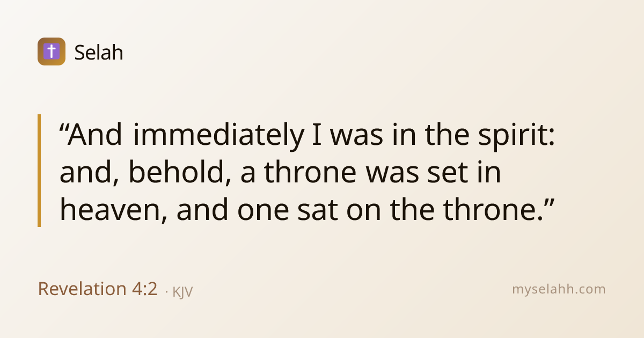
Task: Select the Selah app name text
Action: pos(99,53)
